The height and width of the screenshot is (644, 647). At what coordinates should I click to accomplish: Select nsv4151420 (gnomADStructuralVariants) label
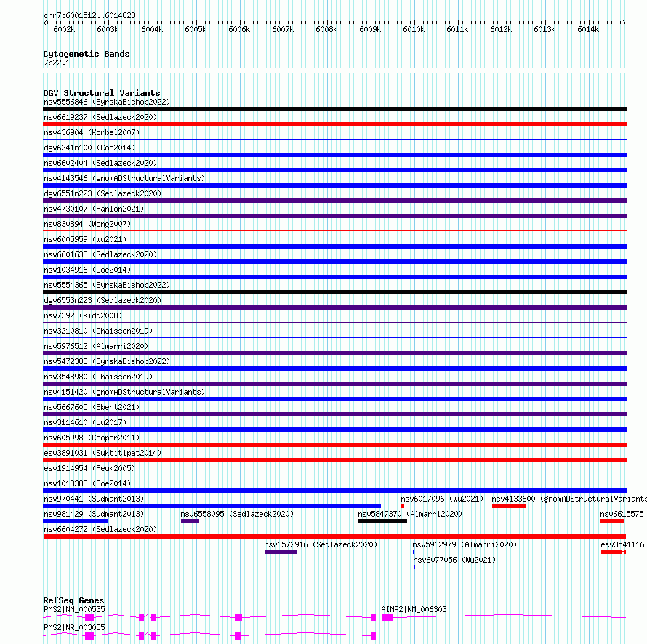[x=124, y=392]
